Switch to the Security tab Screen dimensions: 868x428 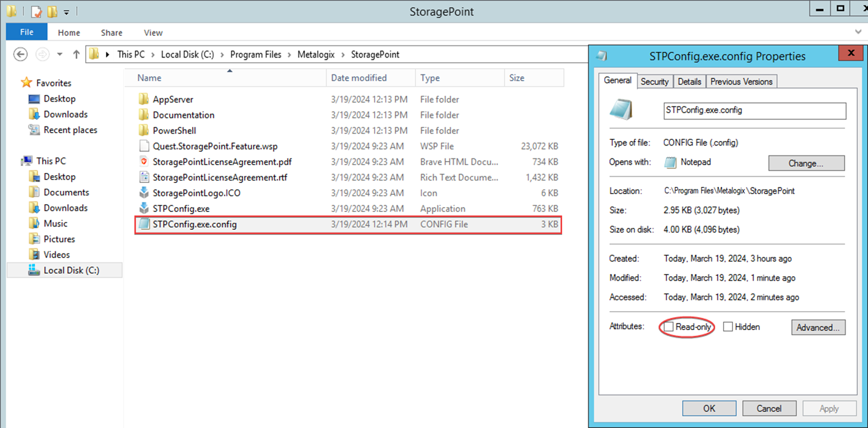(x=655, y=82)
